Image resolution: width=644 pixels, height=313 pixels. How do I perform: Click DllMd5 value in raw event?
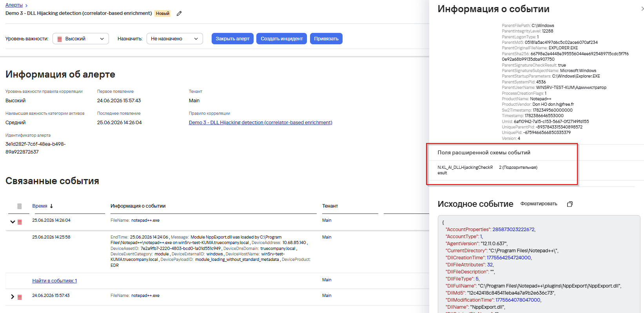[x=511, y=293]
